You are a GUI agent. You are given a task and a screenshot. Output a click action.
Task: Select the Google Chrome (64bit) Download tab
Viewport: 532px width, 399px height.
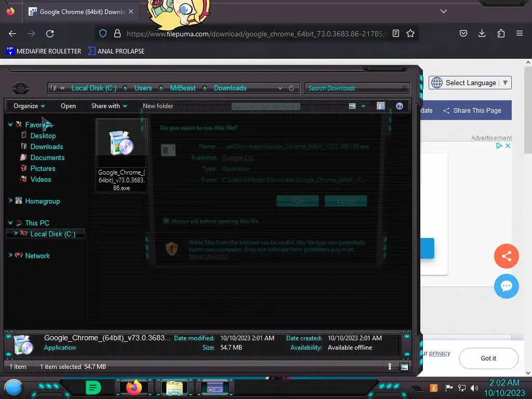coord(81,11)
